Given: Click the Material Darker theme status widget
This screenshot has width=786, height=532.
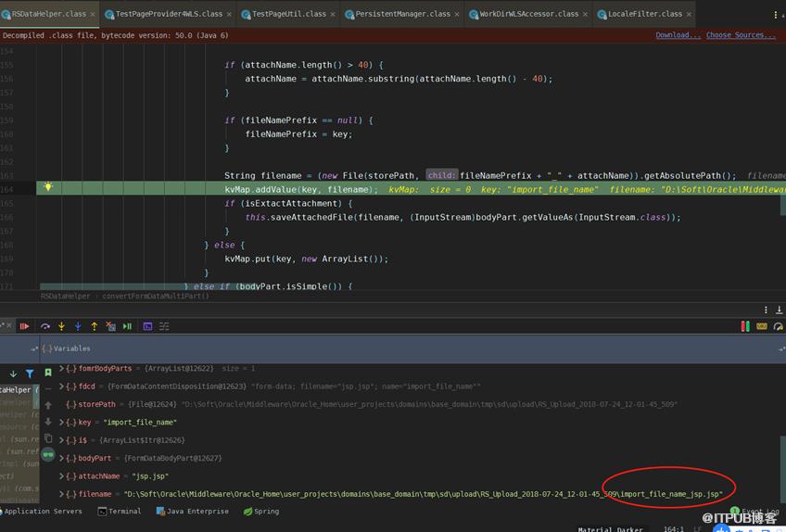Looking at the screenshot, I should (610, 529).
